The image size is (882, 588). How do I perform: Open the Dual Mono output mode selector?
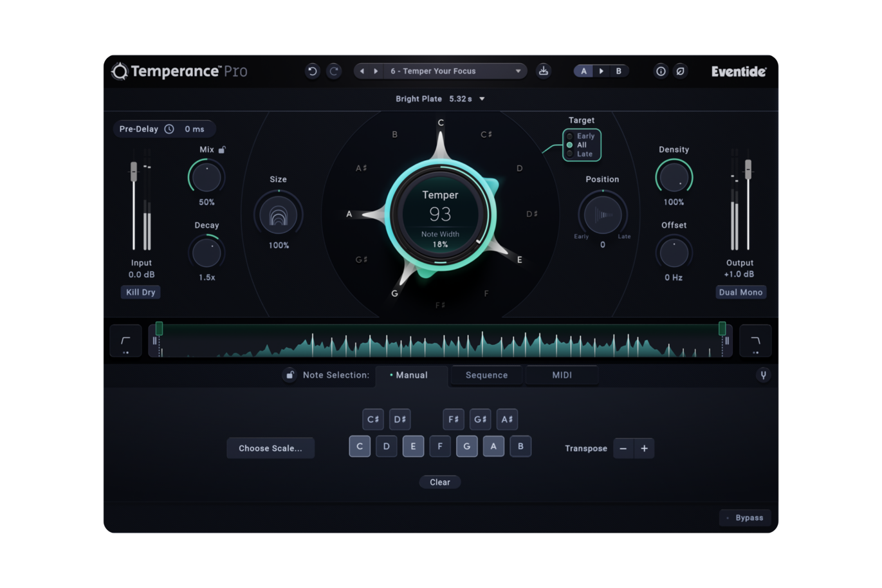click(740, 292)
